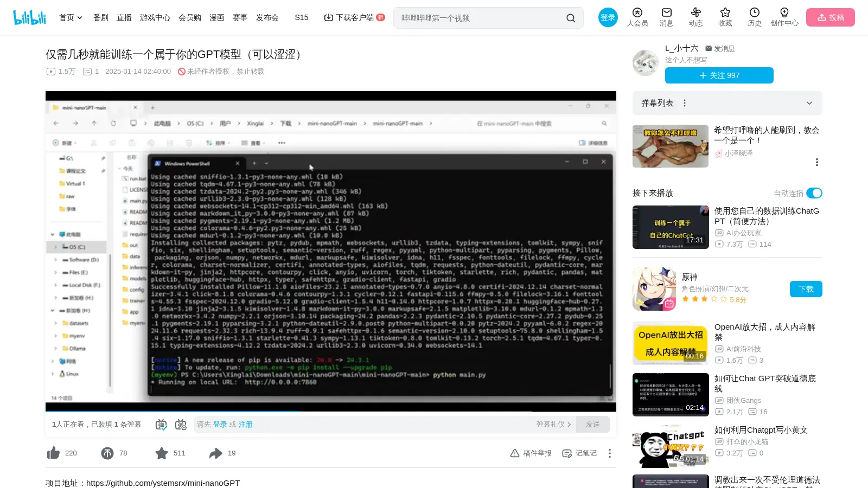Open 记笔记 notes button
Viewport: 868px width, 488px height.
(x=579, y=453)
